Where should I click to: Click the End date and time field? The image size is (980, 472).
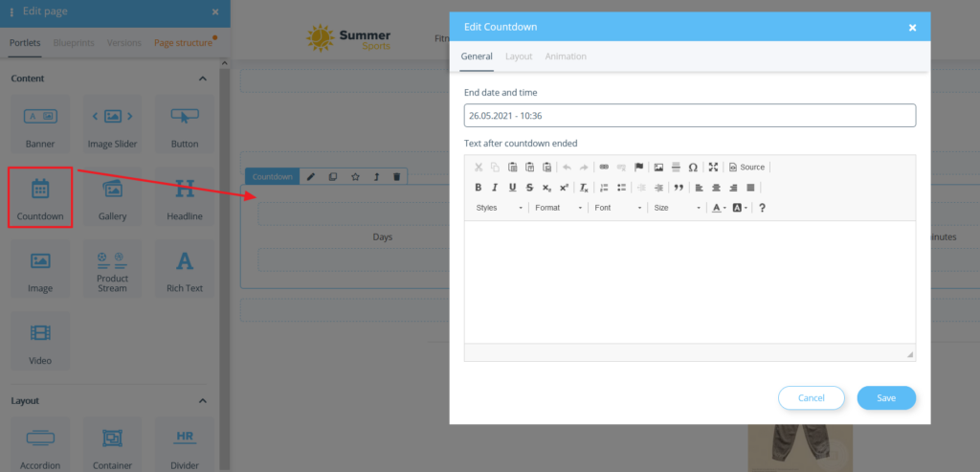pyautogui.click(x=690, y=116)
